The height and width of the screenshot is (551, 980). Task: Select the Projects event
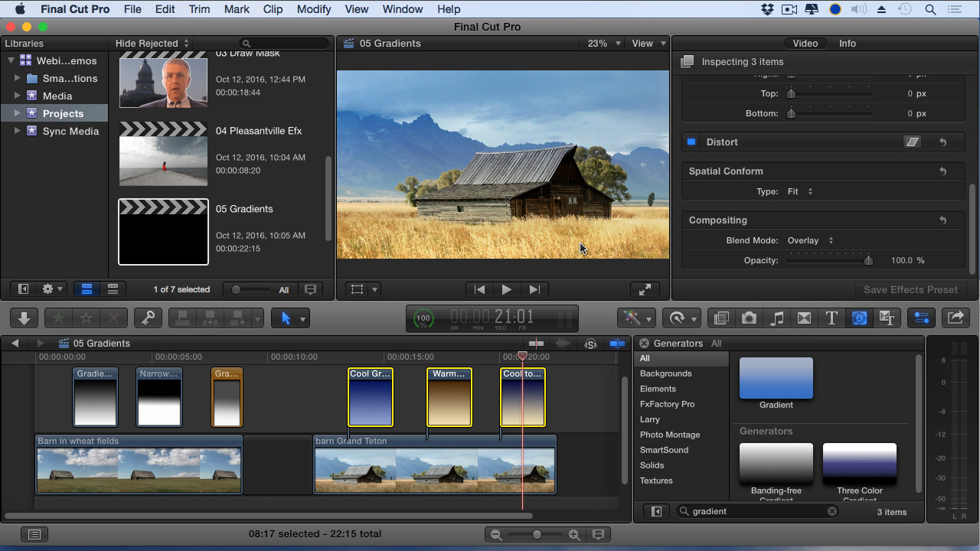pyautogui.click(x=63, y=114)
